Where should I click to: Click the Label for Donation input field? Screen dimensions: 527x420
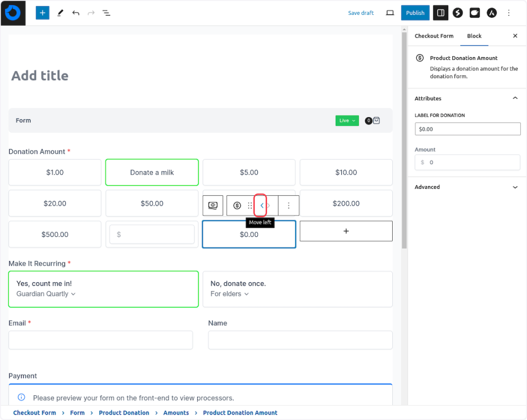[x=467, y=129]
